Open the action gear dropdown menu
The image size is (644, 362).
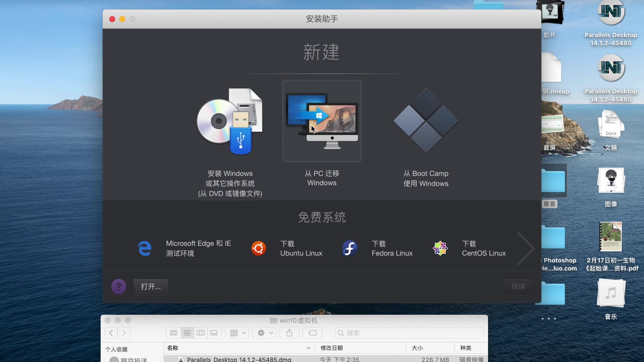pyautogui.click(x=264, y=333)
